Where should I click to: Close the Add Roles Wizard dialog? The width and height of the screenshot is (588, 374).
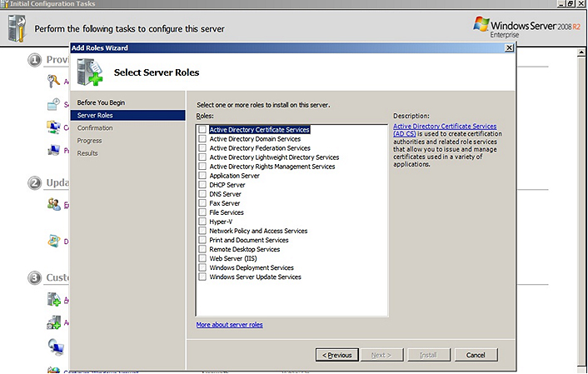tap(509, 48)
